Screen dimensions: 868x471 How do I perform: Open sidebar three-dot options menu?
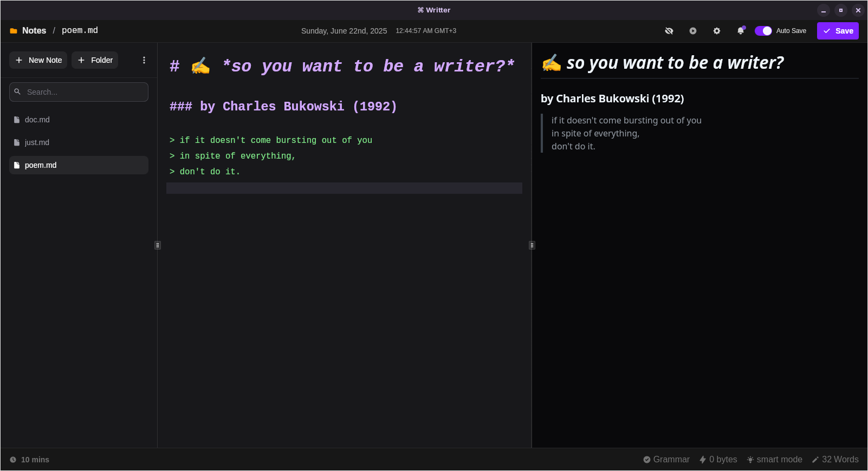(144, 60)
